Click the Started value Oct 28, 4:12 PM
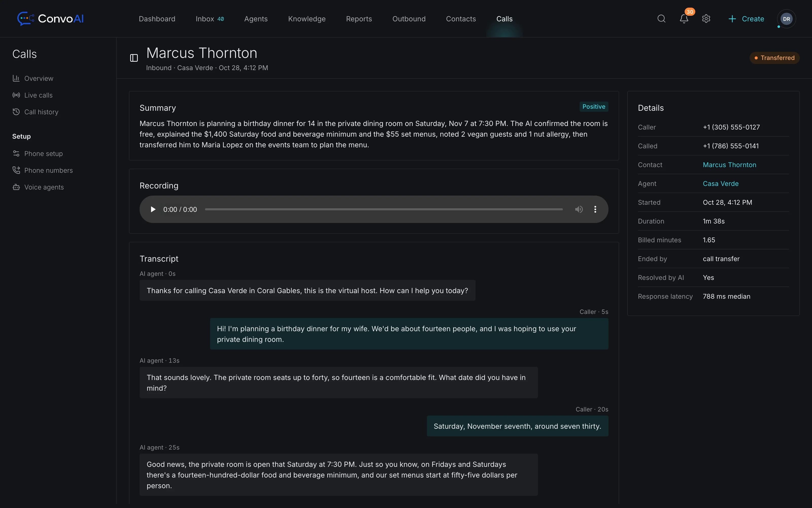This screenshot has height=508, width=812. [728, 202]
